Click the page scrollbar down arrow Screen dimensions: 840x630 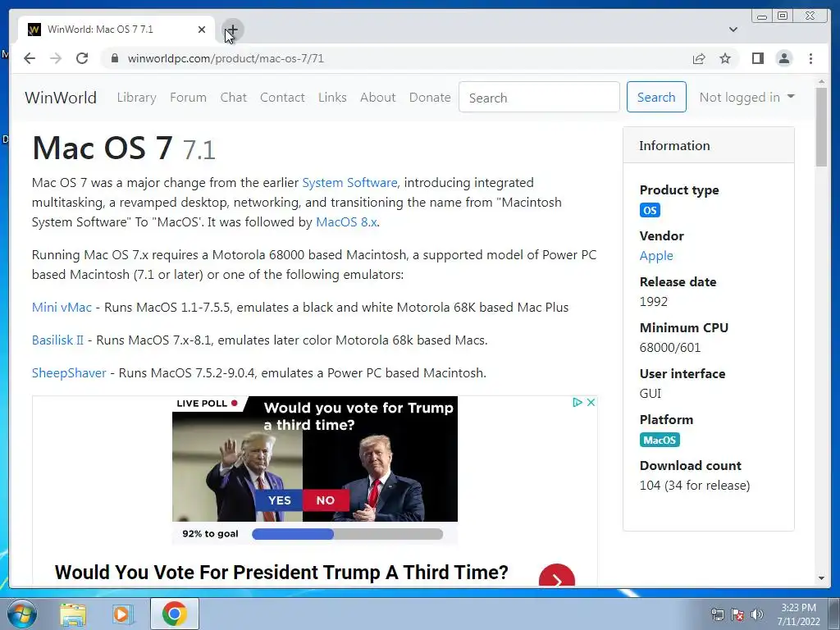tap(822, 578)
